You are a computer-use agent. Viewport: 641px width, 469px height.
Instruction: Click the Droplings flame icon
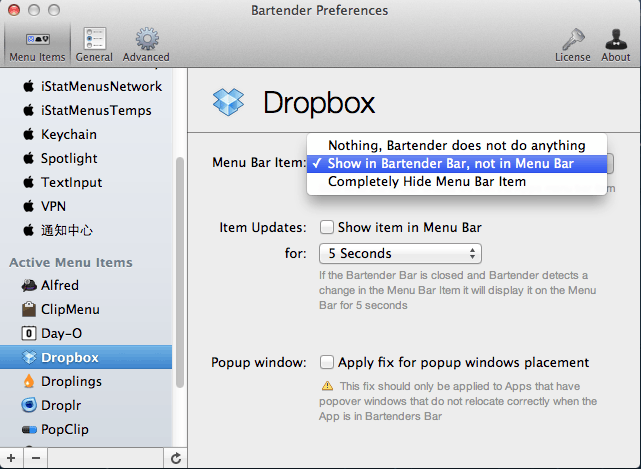(x=29, y=381)
